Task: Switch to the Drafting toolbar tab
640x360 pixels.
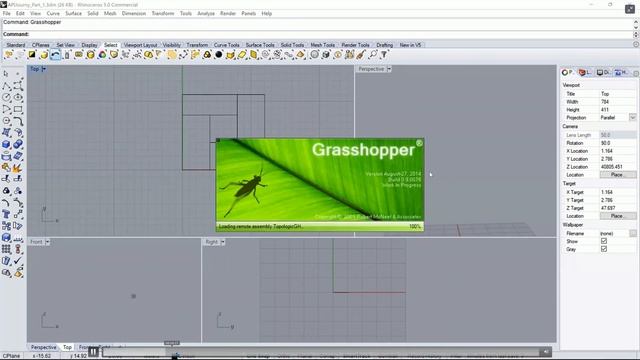Action: coord(384,45)
